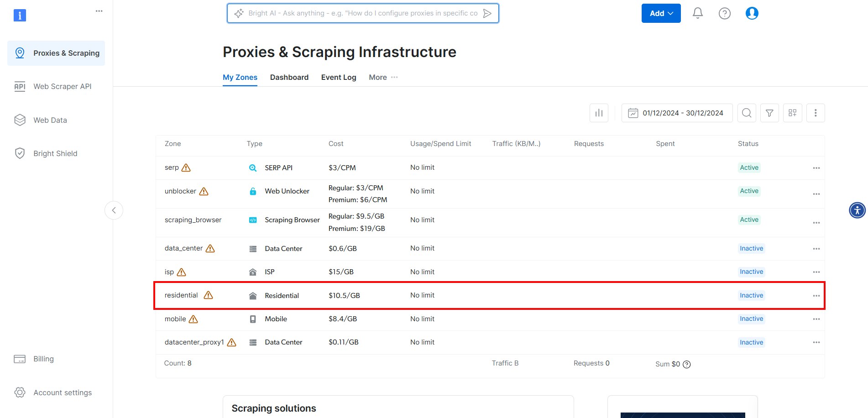Open the column layout grid icon
This screenshot has width=868, height=418.
(793, 113)
